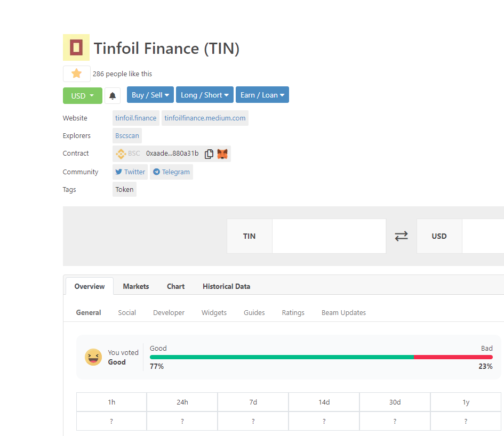
Task: Select the Beam Updates sub-tab
Action: pyautogui.click(x=343, y=313)
